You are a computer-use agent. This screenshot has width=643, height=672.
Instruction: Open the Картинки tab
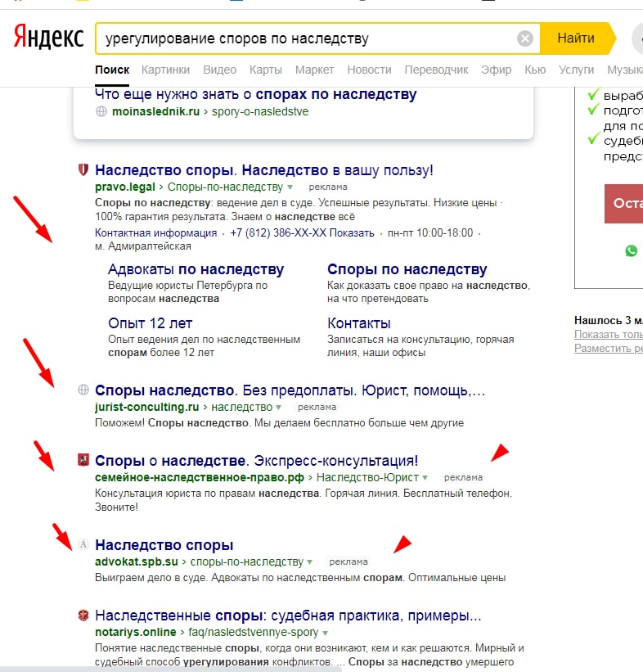coord(165,70)
